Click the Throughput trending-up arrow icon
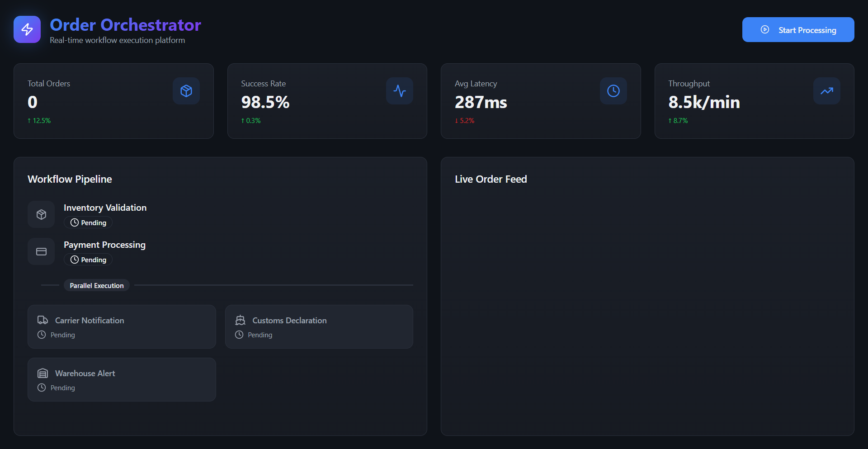The width and height of the screenshot is (868, 449). [x=826, y=91]
